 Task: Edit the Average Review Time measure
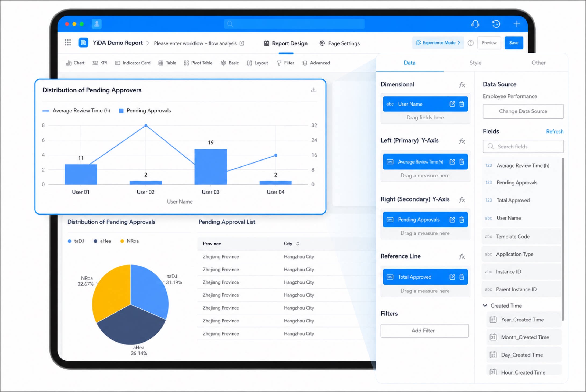(x=452, y=162)
